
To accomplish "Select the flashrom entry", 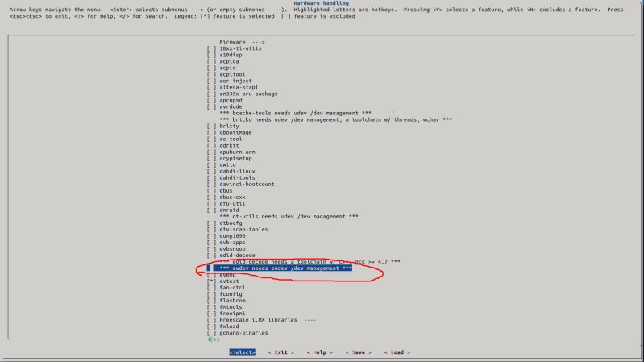I will [232, 301].
